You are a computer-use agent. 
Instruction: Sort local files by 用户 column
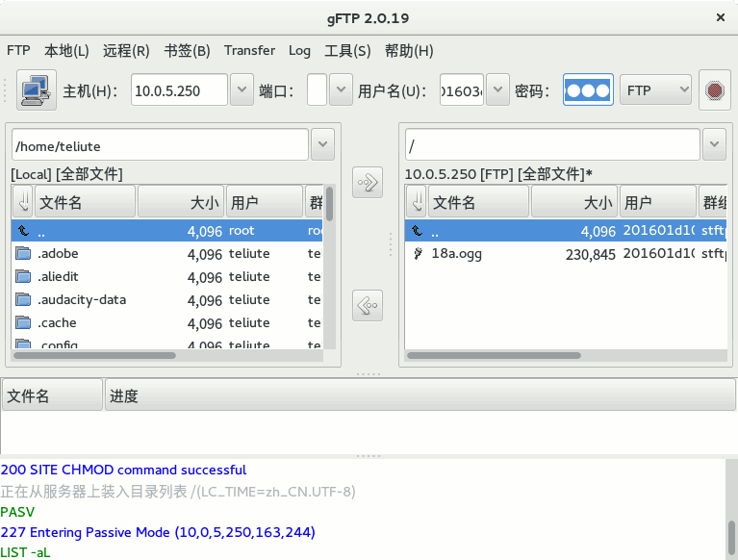point(265,202)
